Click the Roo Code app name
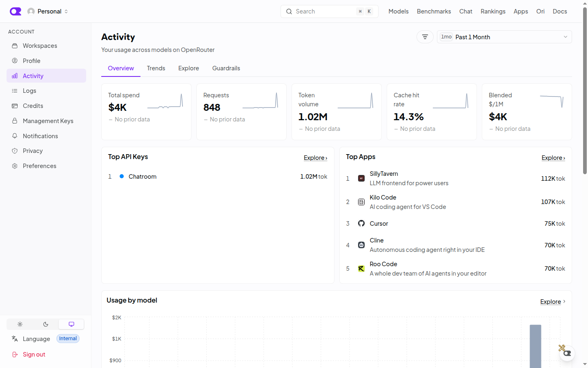The image size is (588, 368). [x=383, y=264]
